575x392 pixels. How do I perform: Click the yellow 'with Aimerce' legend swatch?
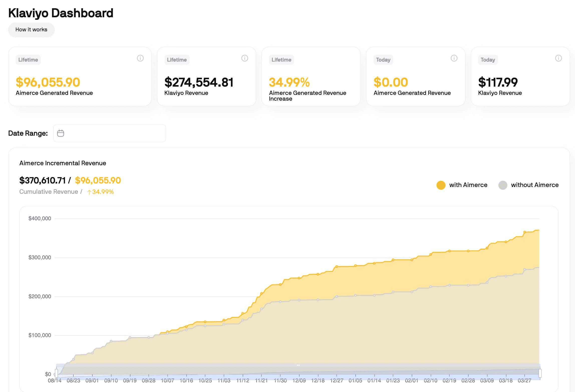[441, 185]
